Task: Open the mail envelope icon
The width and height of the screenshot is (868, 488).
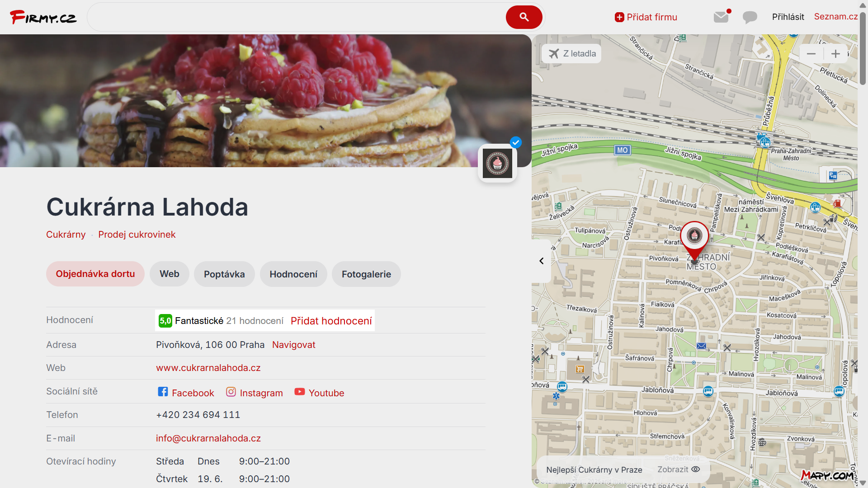Action: pyautogui.click(x=721, y=17)
